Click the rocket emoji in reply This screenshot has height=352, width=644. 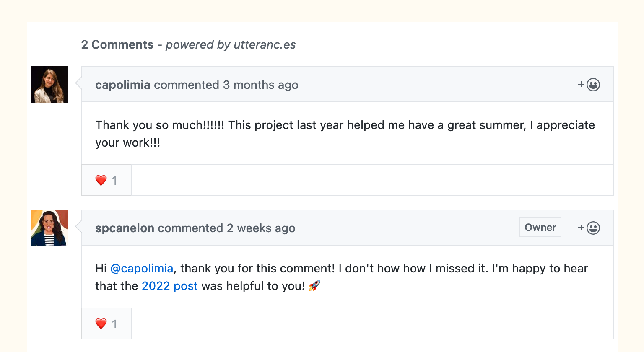point(314,286)
